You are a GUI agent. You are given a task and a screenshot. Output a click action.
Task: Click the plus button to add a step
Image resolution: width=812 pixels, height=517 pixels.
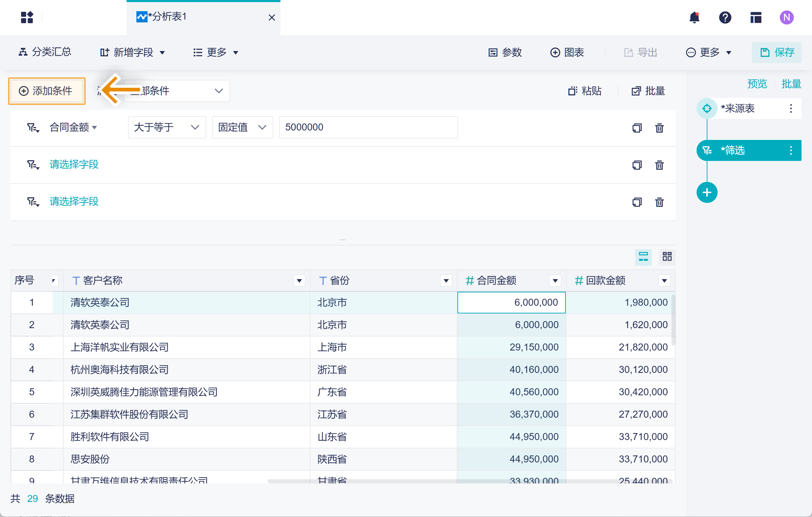pos(707,192)
